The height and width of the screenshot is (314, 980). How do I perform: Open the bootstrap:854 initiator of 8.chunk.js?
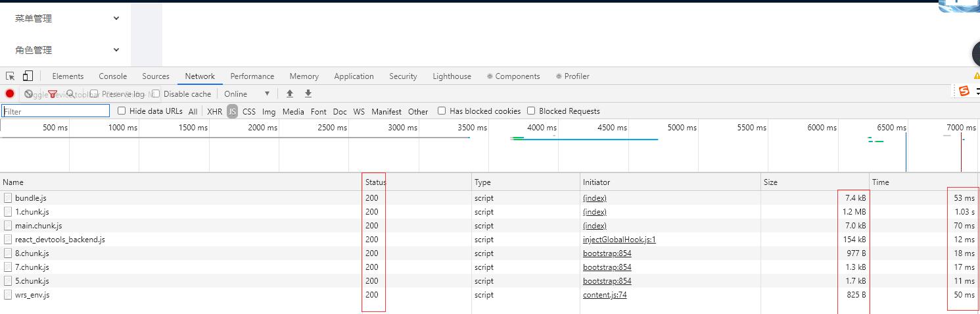[607, 253]
